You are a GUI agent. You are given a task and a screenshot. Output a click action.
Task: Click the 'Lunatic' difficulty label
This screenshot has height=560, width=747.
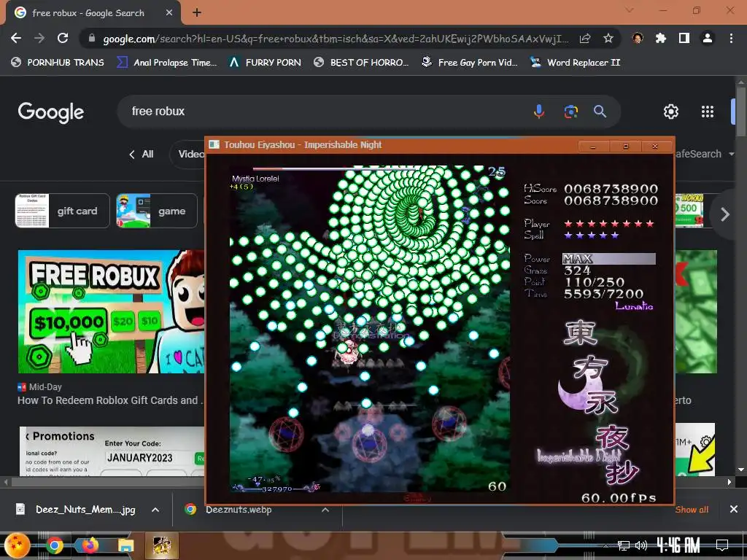point(634,306)
